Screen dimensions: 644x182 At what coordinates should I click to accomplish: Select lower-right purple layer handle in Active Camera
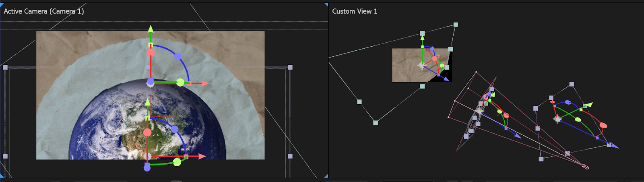(x=290, y=156)
